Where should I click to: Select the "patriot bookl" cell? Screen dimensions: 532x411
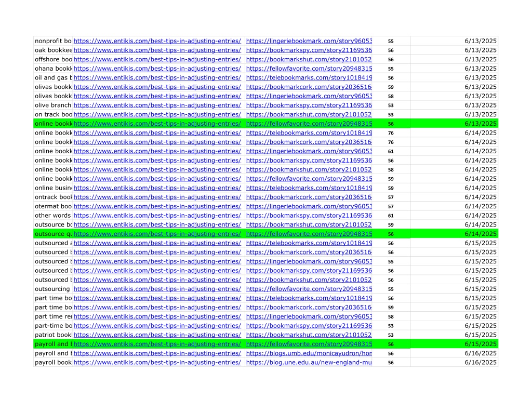point(54,335)
